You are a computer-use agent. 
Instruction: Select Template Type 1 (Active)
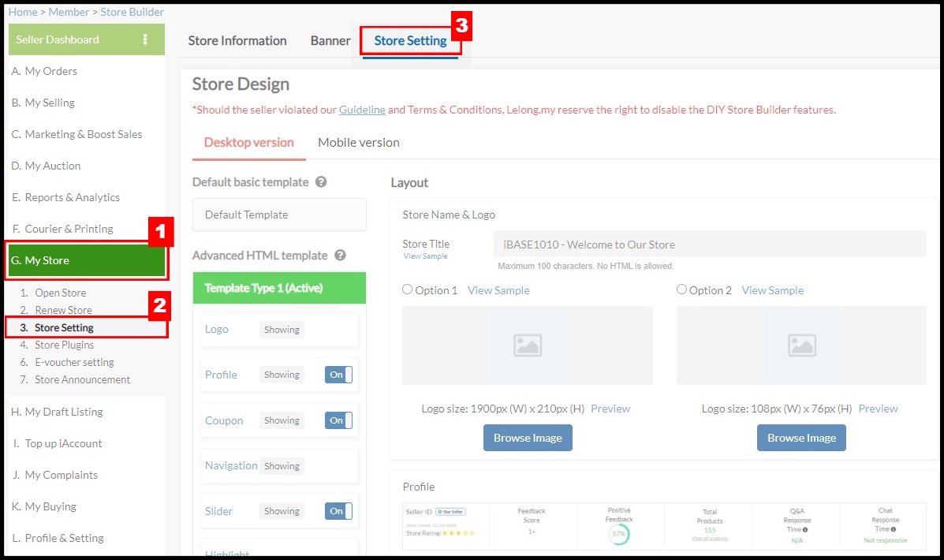279,288
